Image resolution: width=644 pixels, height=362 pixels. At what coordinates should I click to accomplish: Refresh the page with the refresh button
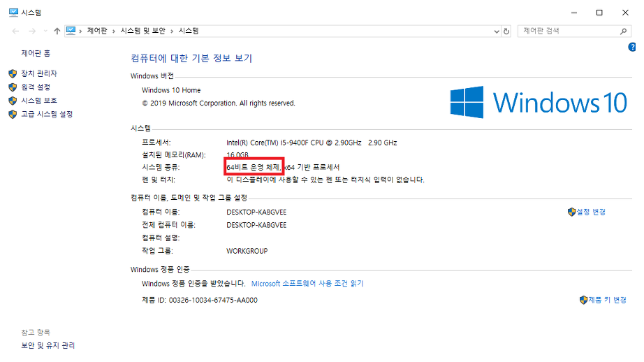(506, 31)
